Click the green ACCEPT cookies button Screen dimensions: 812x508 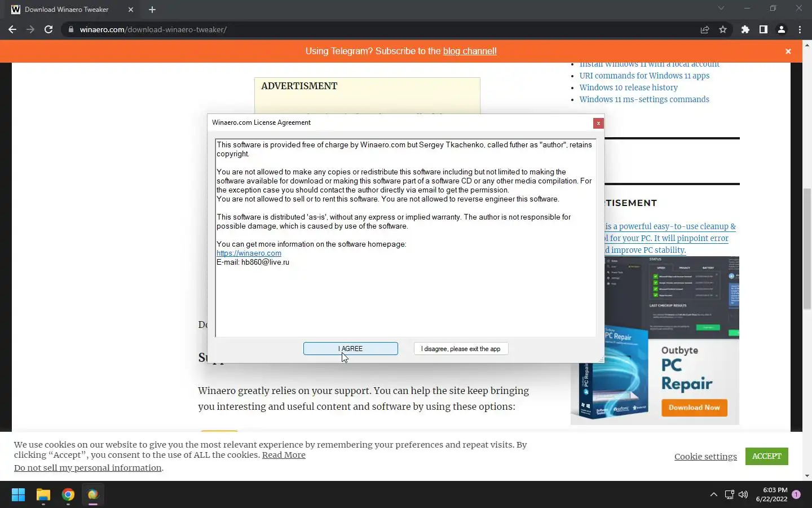(767, 456)
